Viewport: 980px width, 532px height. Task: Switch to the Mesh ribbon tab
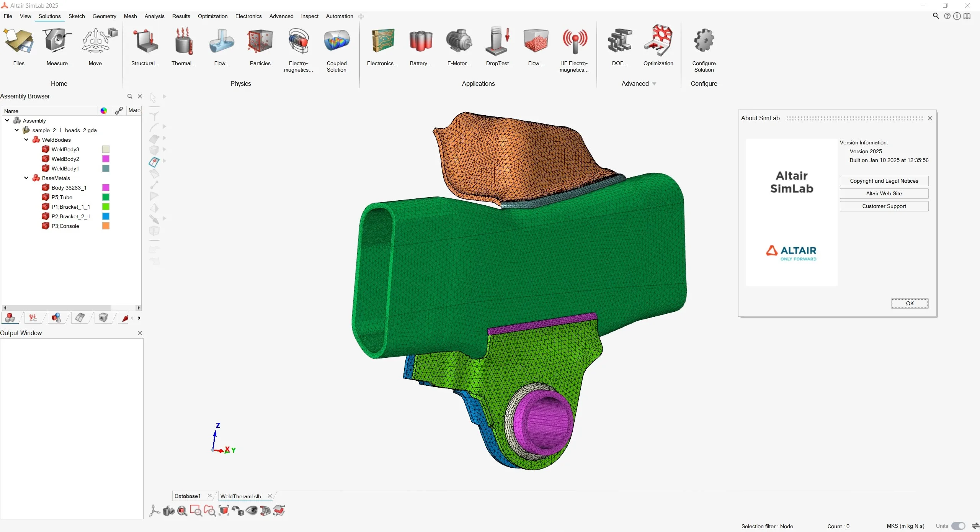pos(130,16)
